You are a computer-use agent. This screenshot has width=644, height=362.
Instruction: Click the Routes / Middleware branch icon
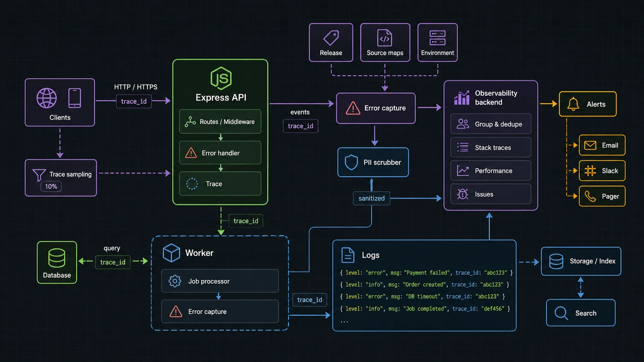pos(190,122)
